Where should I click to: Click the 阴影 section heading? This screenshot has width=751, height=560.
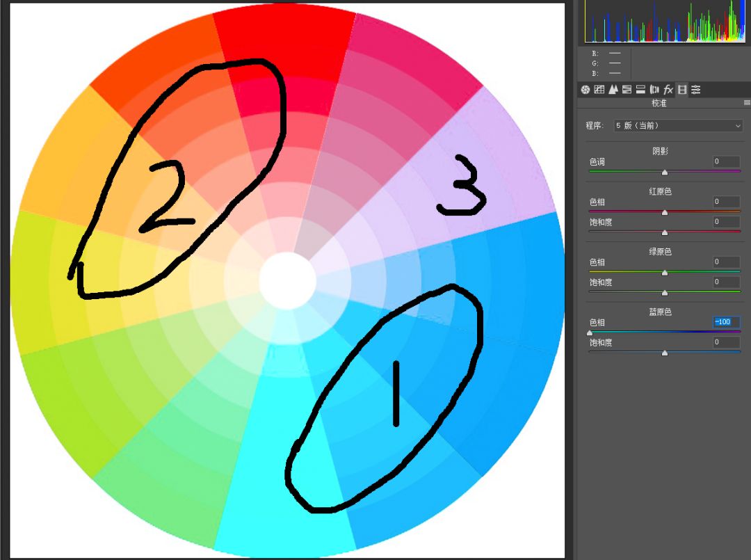click(660, 152)
